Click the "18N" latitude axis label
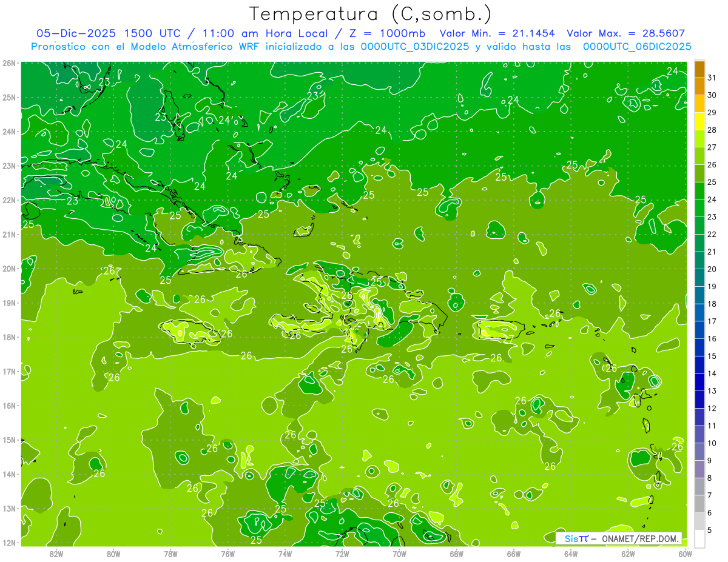Screen dimensions: 728x562 (x=9, y=337)
